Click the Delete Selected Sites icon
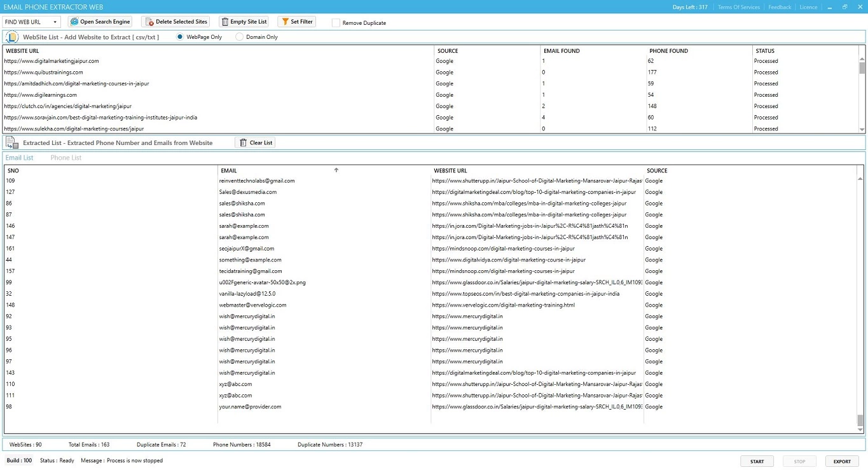The width and height of the screenshot is (868, 470). click(149, 22)
